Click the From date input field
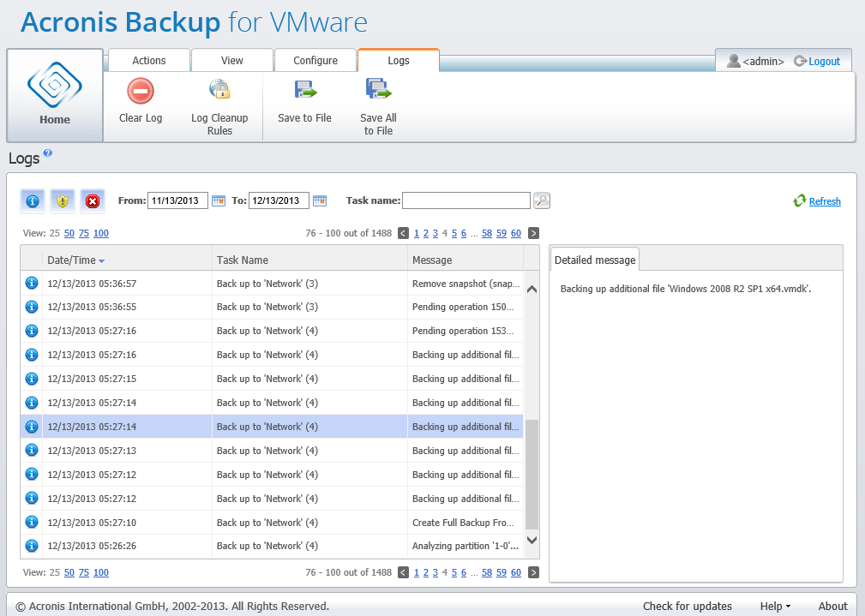This screenshot has height=616, width=865. point(177,200)
